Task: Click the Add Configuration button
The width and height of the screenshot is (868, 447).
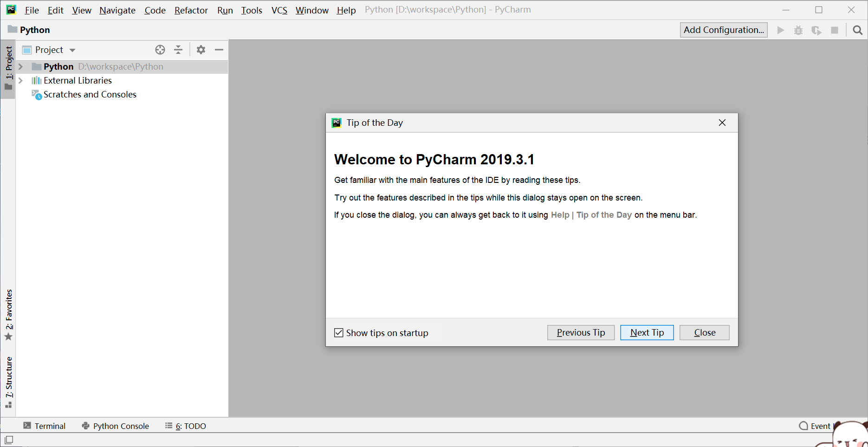Action: pyautogui.click(x=723, y=30)
